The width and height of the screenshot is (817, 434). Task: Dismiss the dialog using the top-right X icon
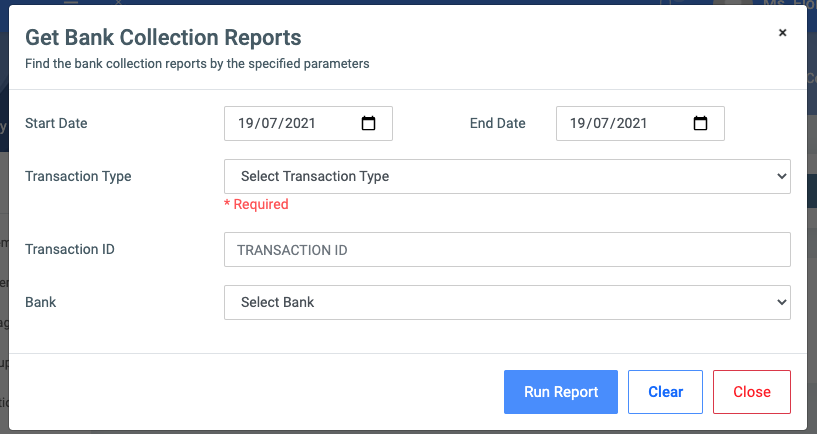tap(782, 33)
